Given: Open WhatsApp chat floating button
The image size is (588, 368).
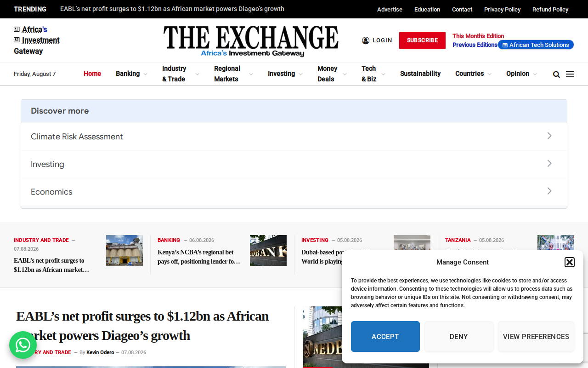Looking at the screenshot, I should click(23, 345).
